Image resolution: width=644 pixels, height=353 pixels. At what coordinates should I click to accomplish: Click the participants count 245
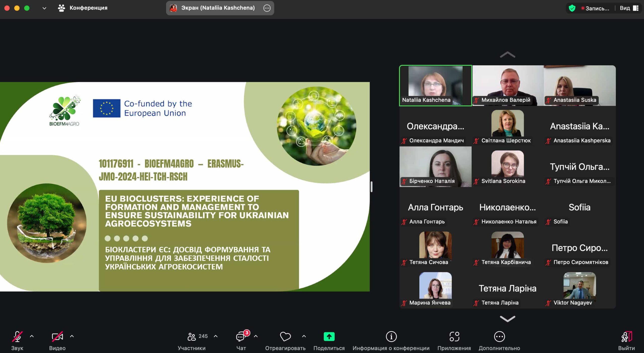(203, 336)
